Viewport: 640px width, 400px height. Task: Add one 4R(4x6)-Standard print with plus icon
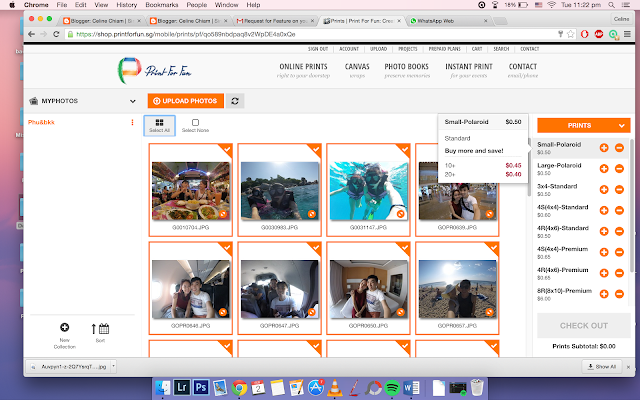click(604, 231)
